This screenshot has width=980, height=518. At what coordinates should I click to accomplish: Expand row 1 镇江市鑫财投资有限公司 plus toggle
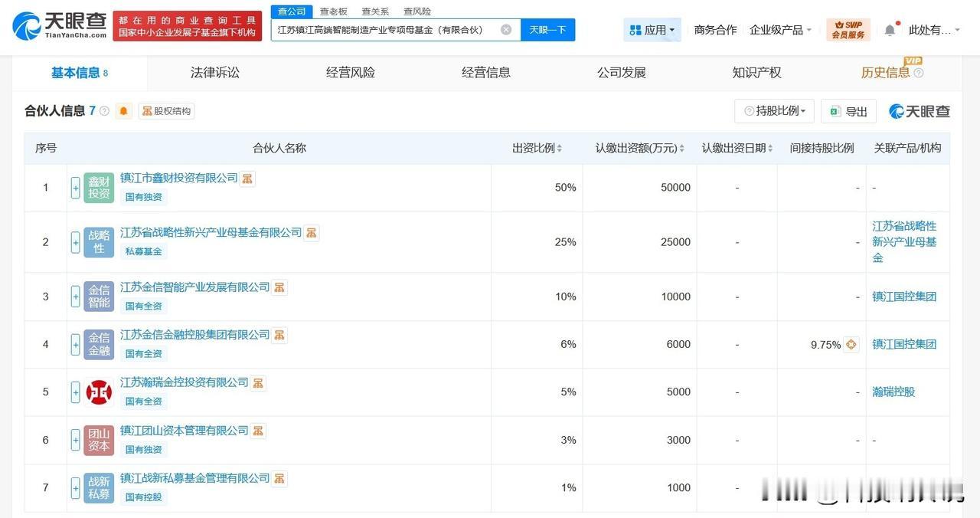tap(75, 188)
